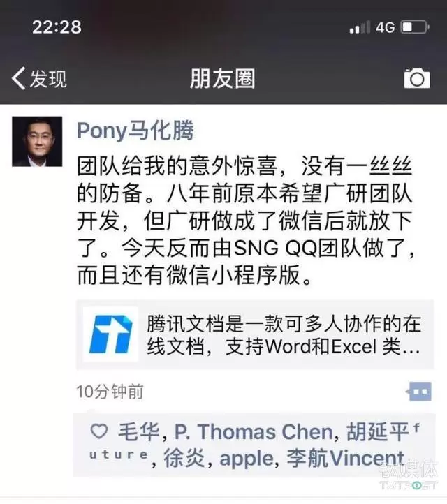This screenshot has height=504, width=447.
Task: Open liker 毛华's profile
Action: click(x=138, y=431)
